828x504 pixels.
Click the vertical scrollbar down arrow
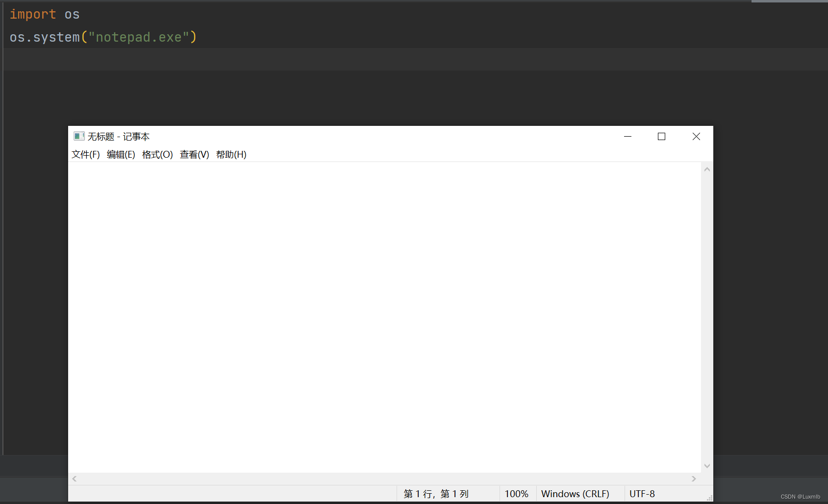706,466
